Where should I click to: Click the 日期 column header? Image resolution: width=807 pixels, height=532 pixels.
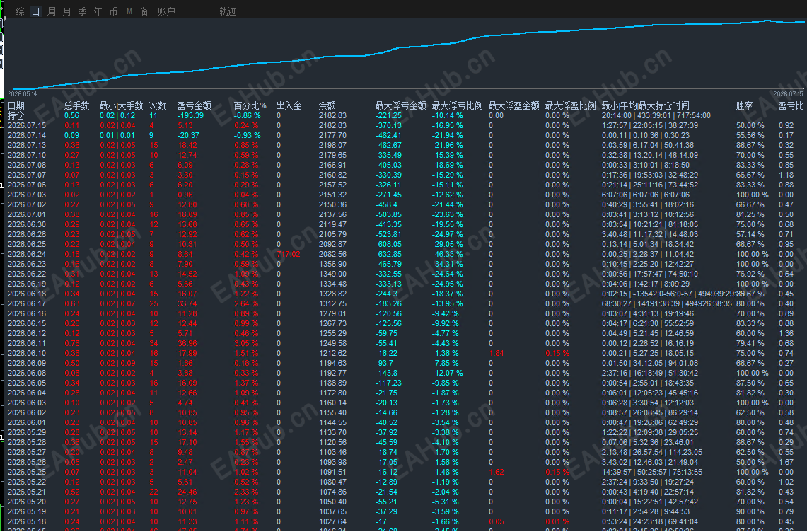(x=16, y=105)
